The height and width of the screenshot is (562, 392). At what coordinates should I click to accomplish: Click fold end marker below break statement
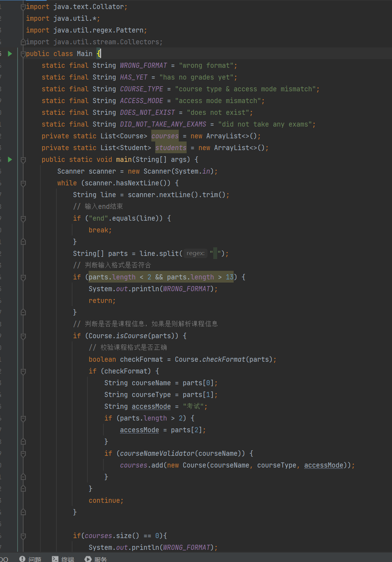coord(23,242)
